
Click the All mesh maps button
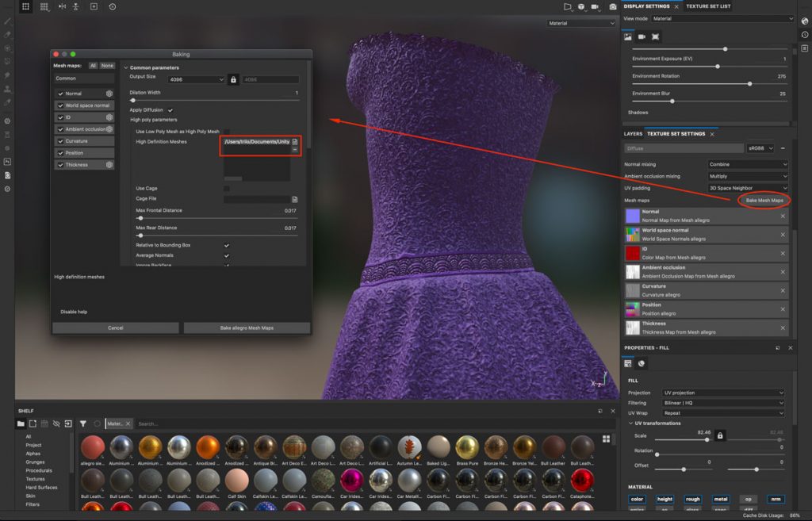[x=93, y=66]
